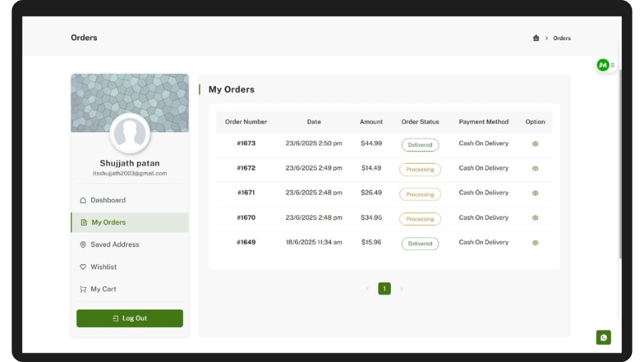
Task: Click the Option column header
Action: [x=535, y=122]
